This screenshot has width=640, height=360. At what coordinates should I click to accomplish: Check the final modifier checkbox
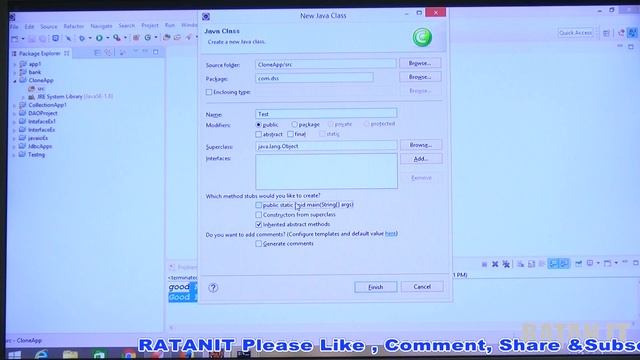coord(290,134)
